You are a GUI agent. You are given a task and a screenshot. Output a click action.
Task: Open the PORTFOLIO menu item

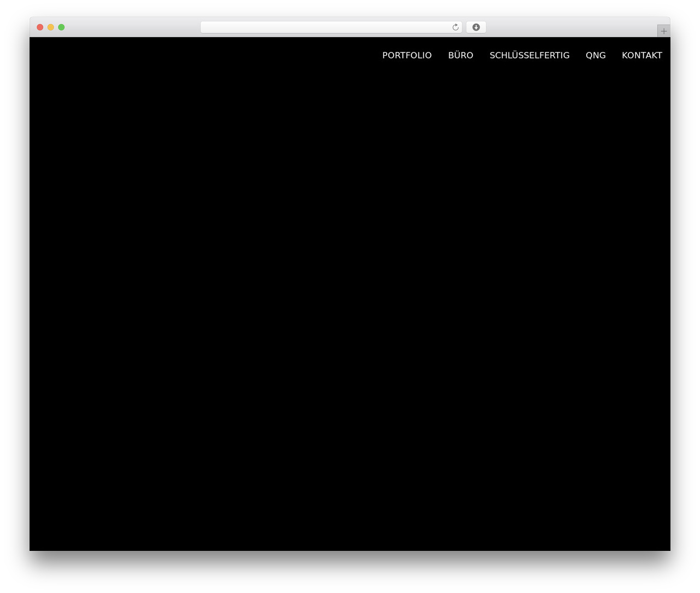(x=407, y=55)
